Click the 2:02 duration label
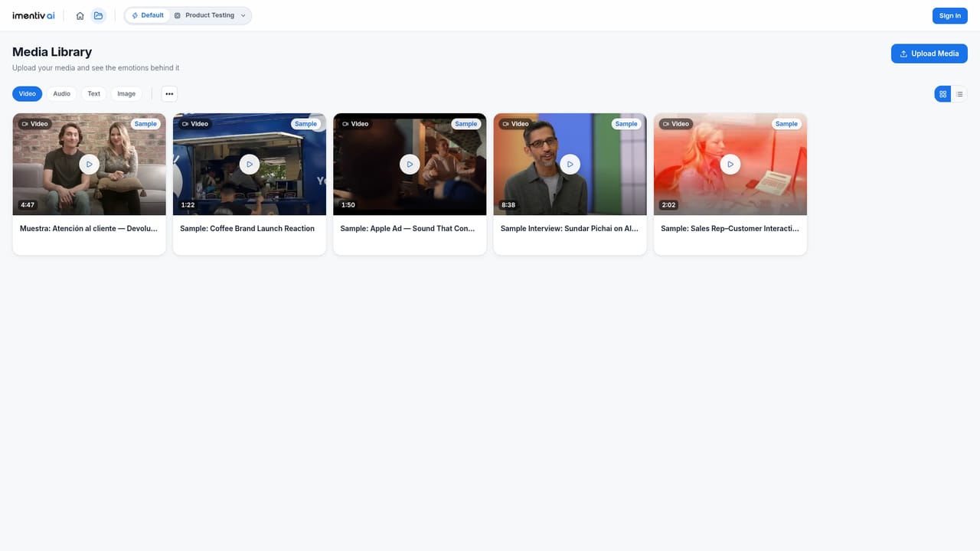980x551 pixels. click(x=669, y=205)
